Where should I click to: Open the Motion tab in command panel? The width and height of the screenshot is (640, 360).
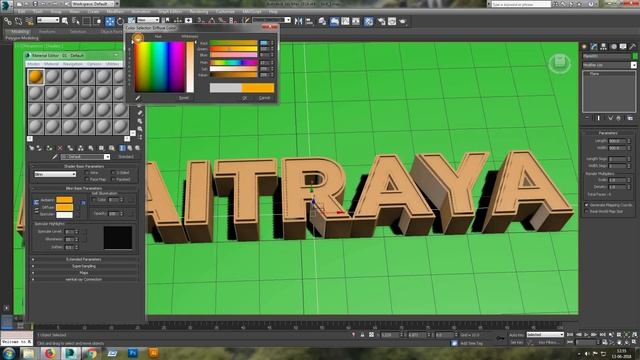point(613,47)
